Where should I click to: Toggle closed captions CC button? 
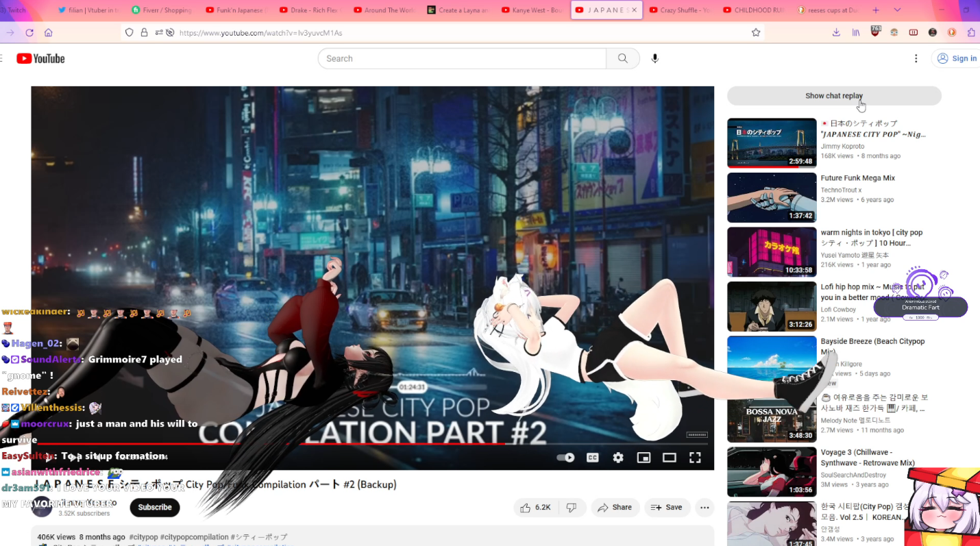(x=593, y=458)
